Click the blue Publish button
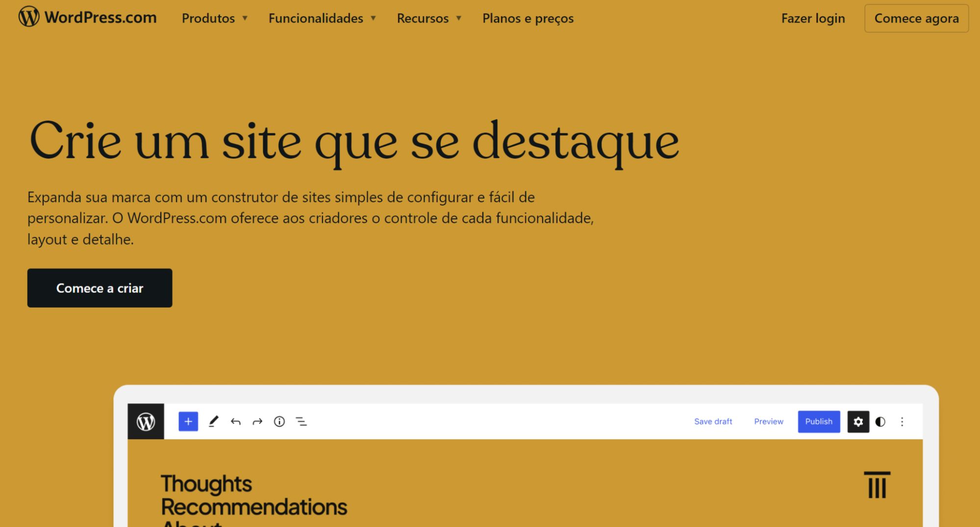Viewport: 980px width, 527px height. (818, 422)
